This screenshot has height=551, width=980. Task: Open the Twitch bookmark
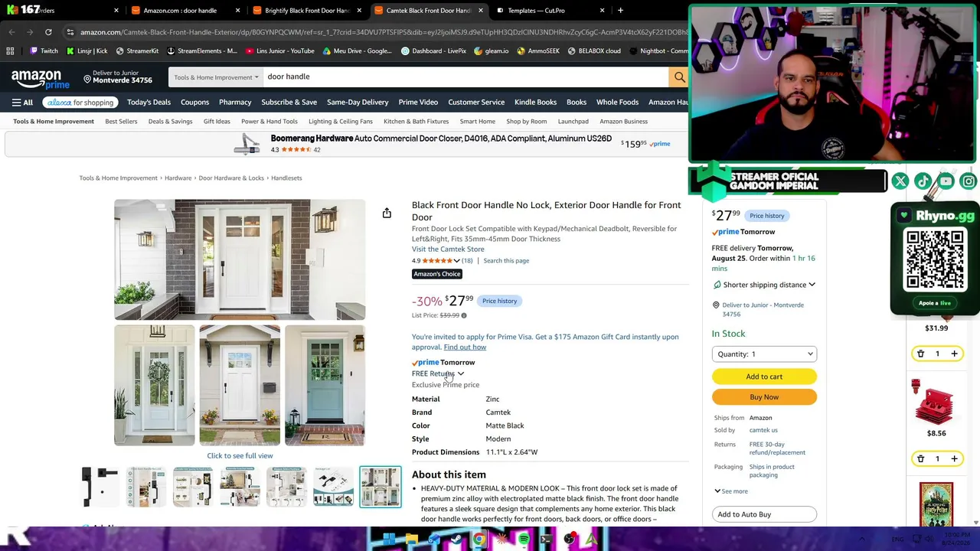coord(44,51)
